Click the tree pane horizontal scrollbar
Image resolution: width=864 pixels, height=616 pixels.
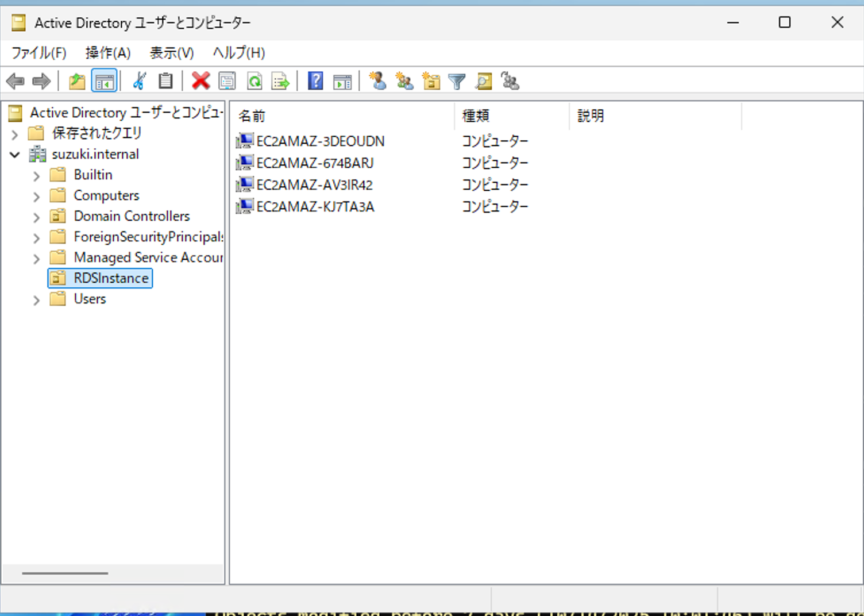[x=65, y=573]
